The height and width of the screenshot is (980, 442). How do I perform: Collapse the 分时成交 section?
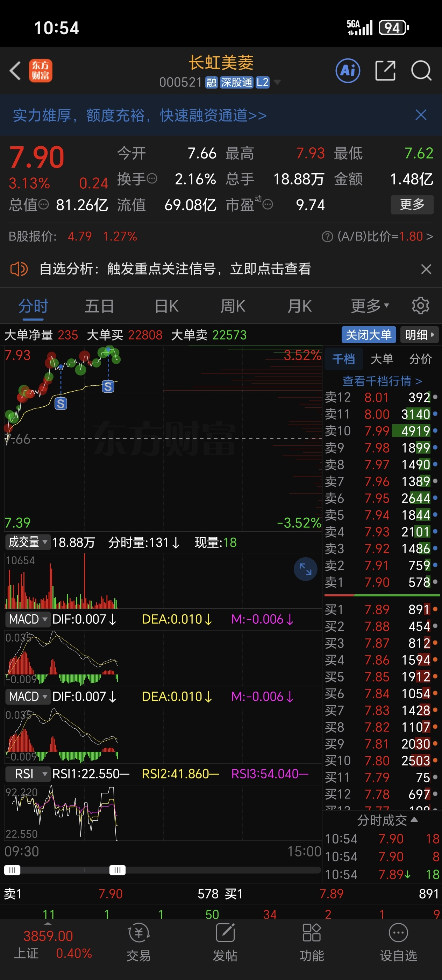click(x=387, y=820)
